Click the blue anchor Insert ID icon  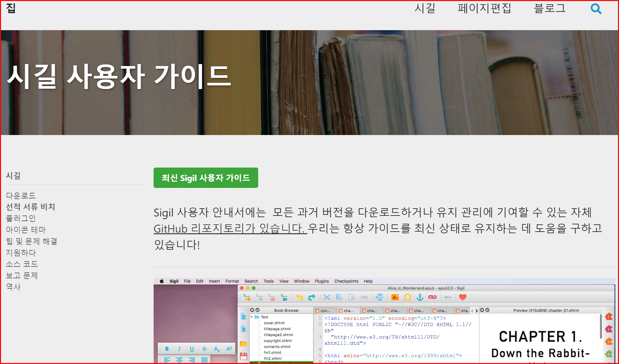420,297
